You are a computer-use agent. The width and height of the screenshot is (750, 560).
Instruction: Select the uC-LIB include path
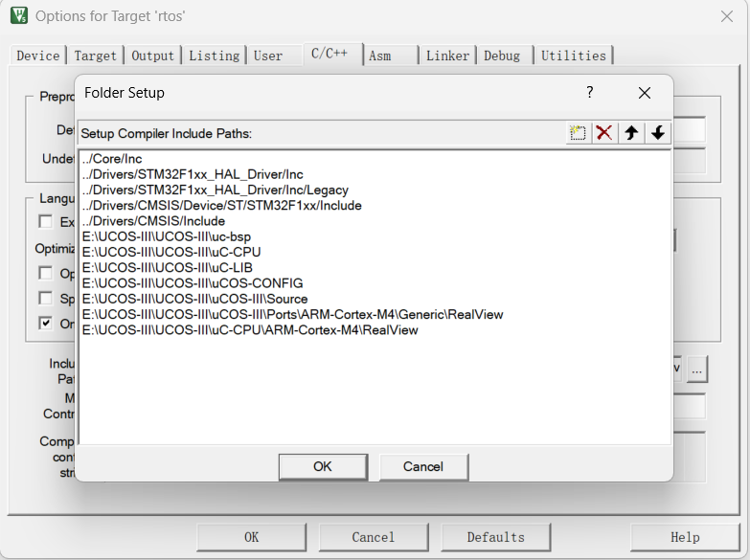[x=167, y=268]
